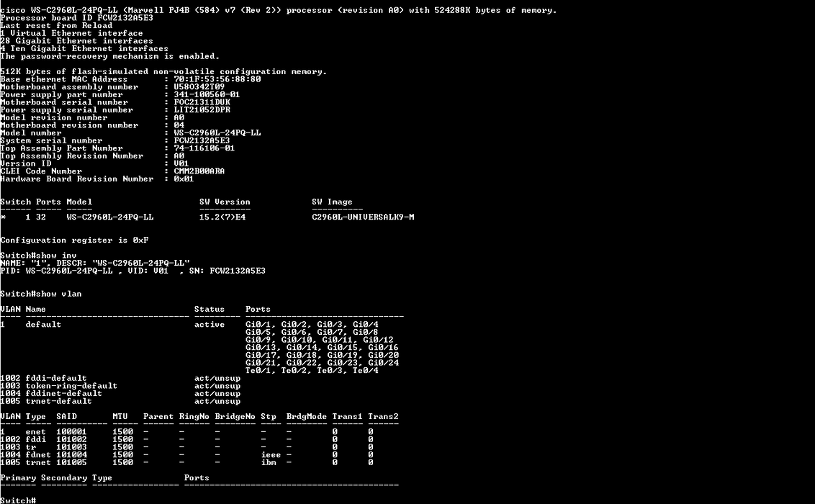Click the SW Version 15.2(7)E4 text

[x=222, y=217]
